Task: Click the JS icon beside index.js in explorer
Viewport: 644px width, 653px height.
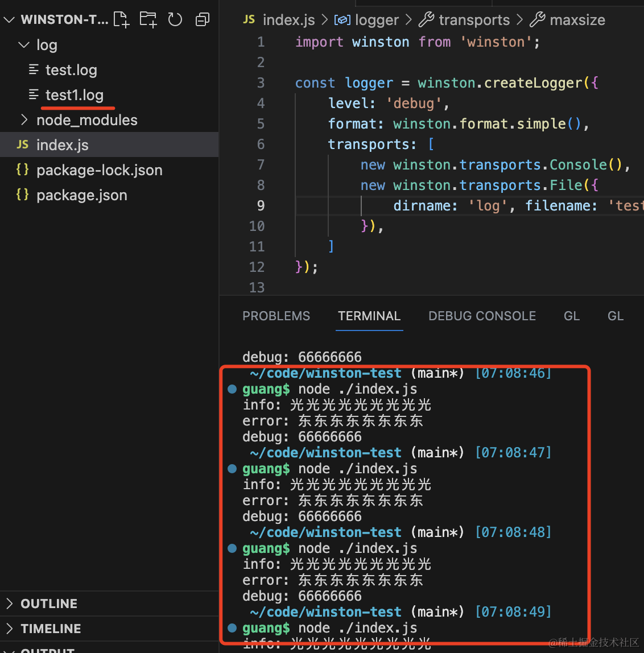Action: click(23, 145)
